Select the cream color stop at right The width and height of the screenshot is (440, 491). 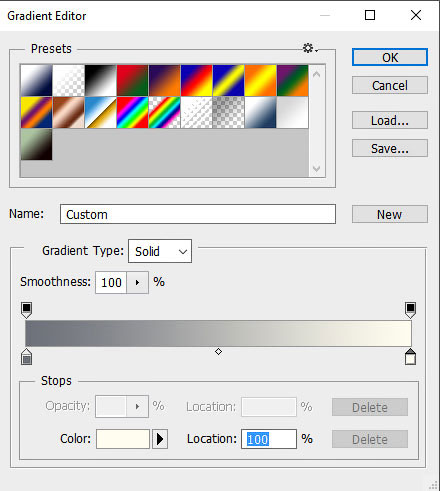pyautogui.click(x=410, y=357)
